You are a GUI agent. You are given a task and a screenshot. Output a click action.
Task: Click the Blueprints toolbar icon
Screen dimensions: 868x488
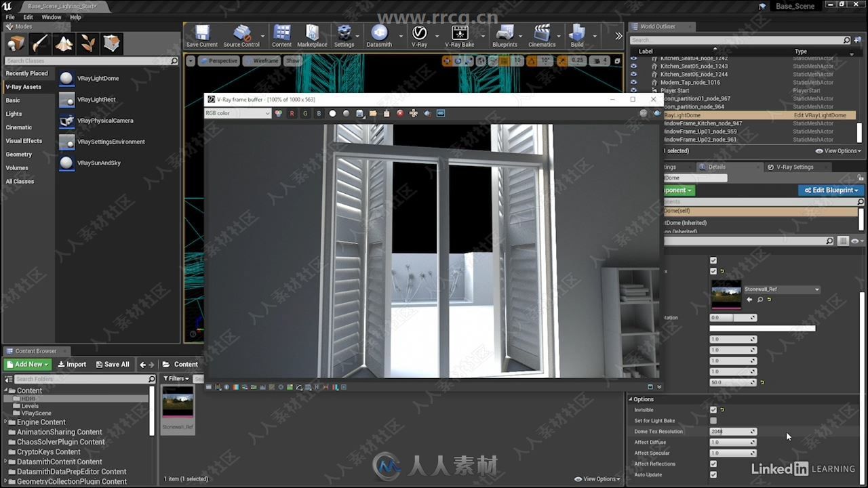(x=505, y=36)
